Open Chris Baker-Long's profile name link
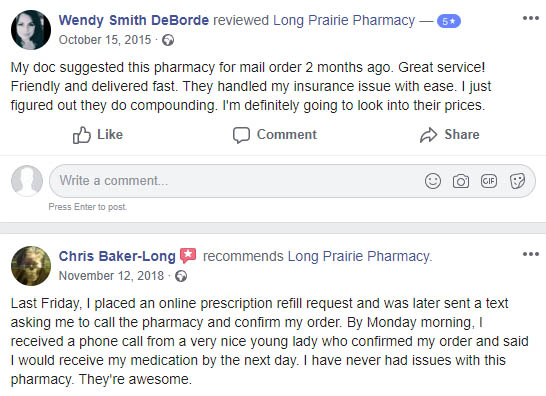The image size is (546, 396). pyautogui.click(x=117, y=256)
